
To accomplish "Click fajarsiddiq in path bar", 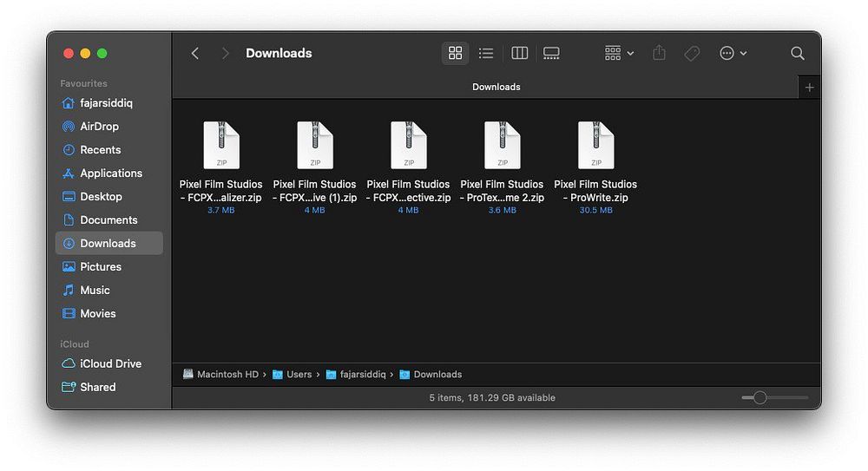I will [356, 374].
